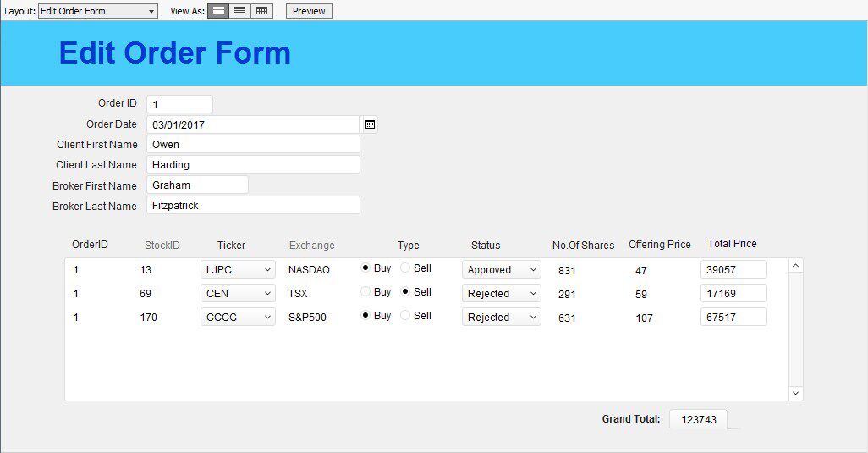Screen dimensions: 868x453
Task: Select the Total Price 39057 field
Action: click(733, 269)
